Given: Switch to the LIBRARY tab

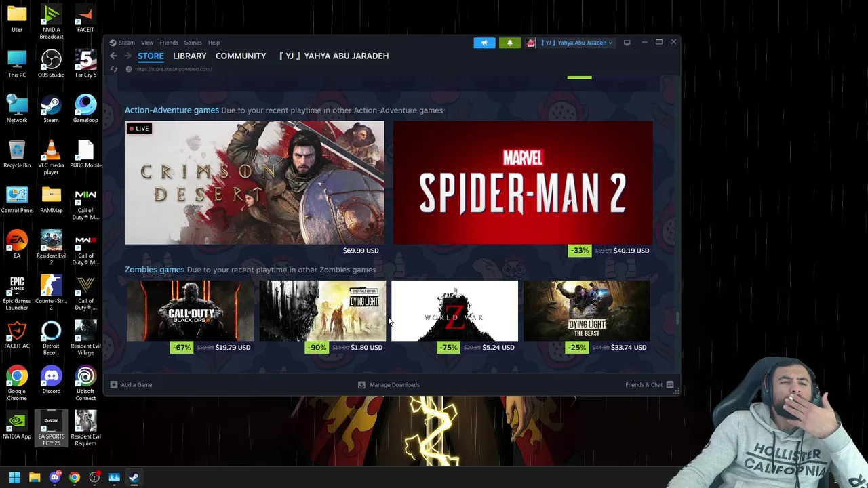Looking at the screenshot, I should 189,56.
